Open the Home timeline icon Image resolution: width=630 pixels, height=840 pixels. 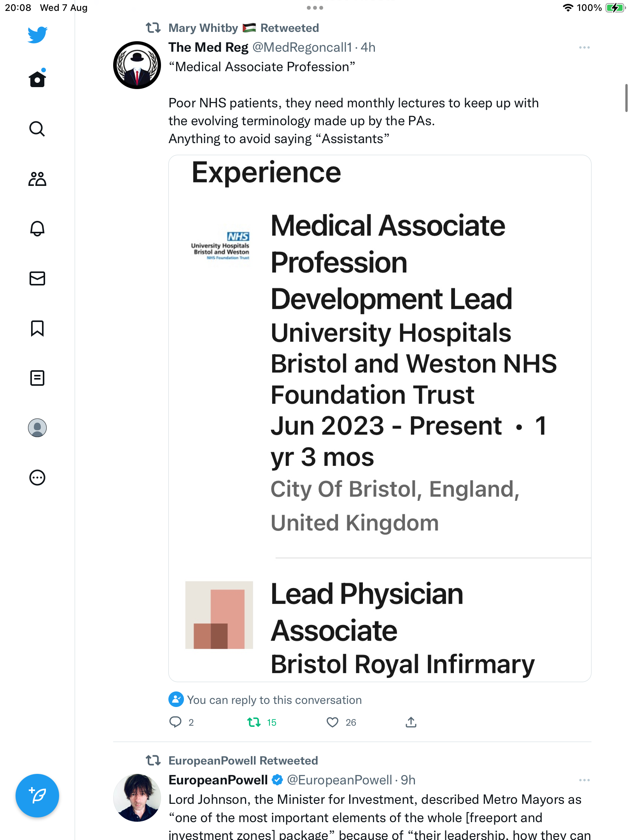37,78
